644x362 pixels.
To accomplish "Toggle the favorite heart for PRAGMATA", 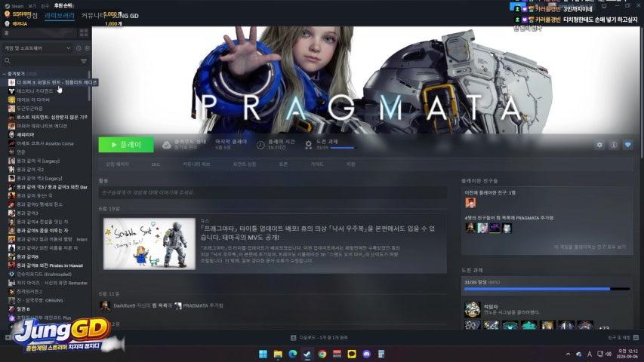I will click(627, 145).
